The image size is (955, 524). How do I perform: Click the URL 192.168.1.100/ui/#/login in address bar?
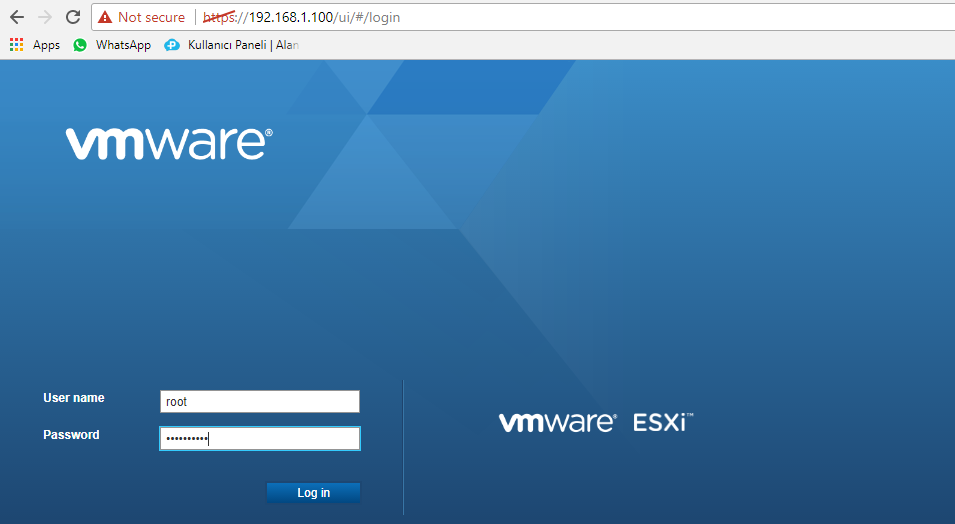300,17
